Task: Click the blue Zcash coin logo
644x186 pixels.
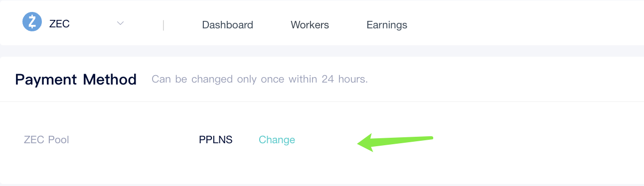Action: click(x=32, y=22)
